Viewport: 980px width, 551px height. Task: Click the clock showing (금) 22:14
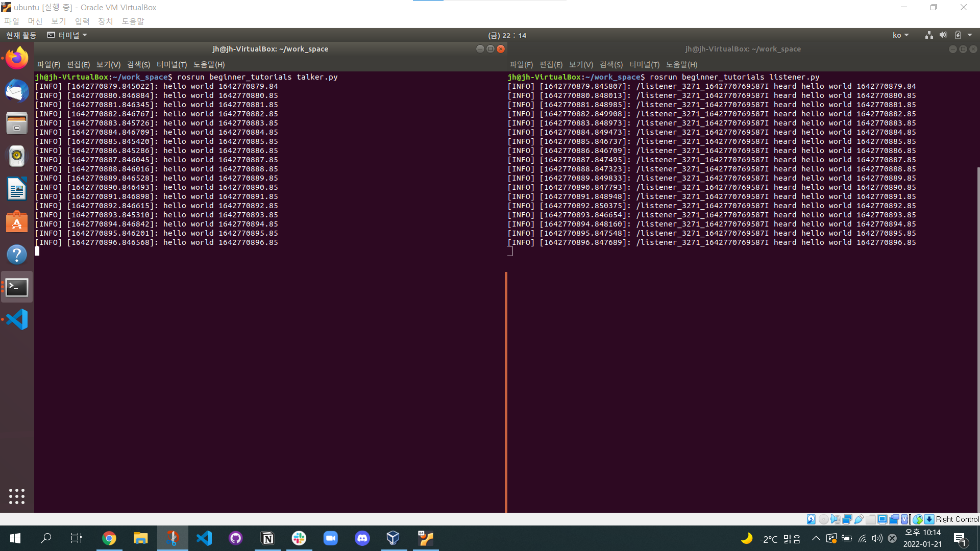tap(507, 35)
